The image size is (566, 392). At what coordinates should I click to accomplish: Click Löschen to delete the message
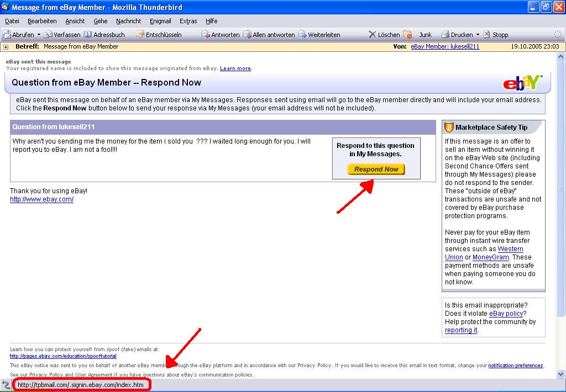click(384, 35)
